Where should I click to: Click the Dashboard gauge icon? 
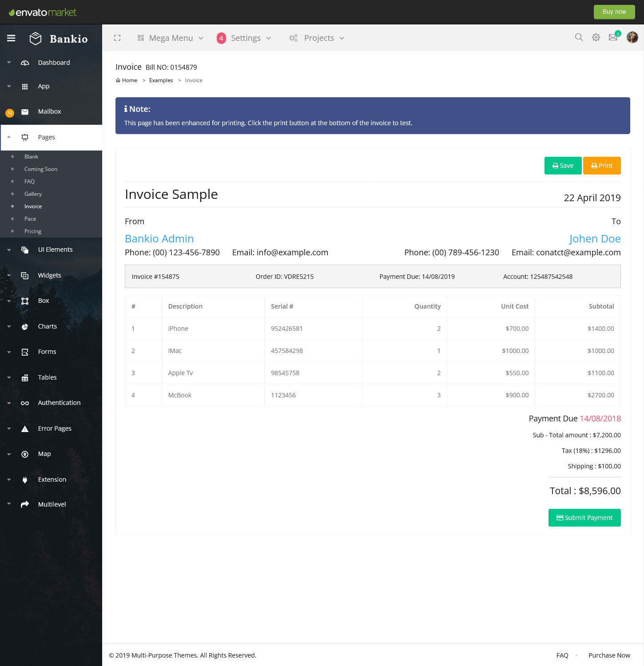25,63
